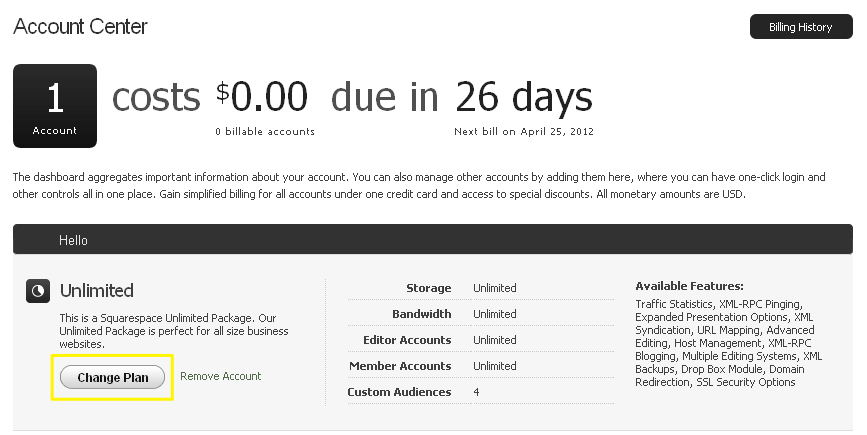The image size is (867, 435).
Task: Select the Member Accounts row label
Action: 400,366
